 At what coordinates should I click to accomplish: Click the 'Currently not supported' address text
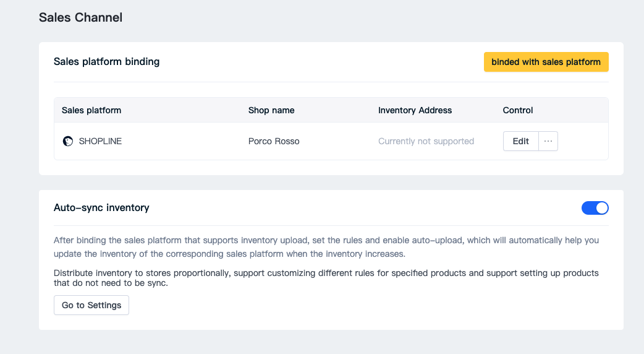click(426, 141)
